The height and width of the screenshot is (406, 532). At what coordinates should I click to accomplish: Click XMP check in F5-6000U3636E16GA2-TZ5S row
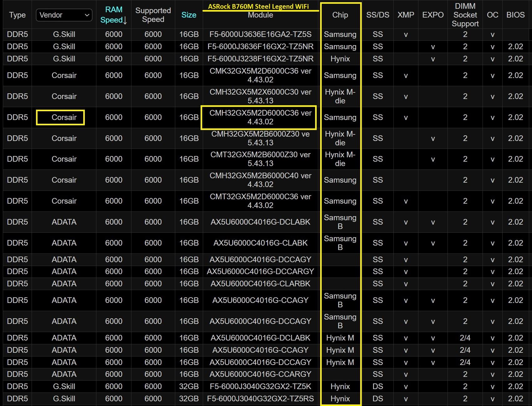point(406,34)
